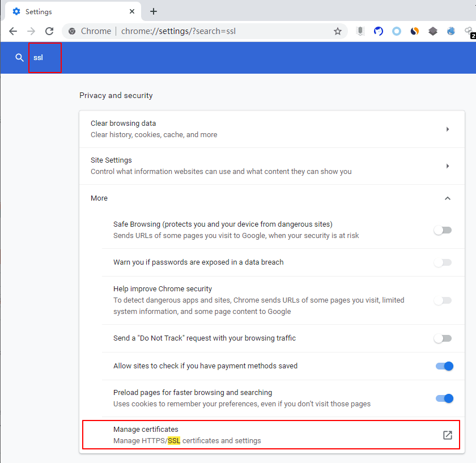Image resolution: width=476 pixels, height=463 pixels.
Task: Go back with the browser back arrow
Action: 13,31
